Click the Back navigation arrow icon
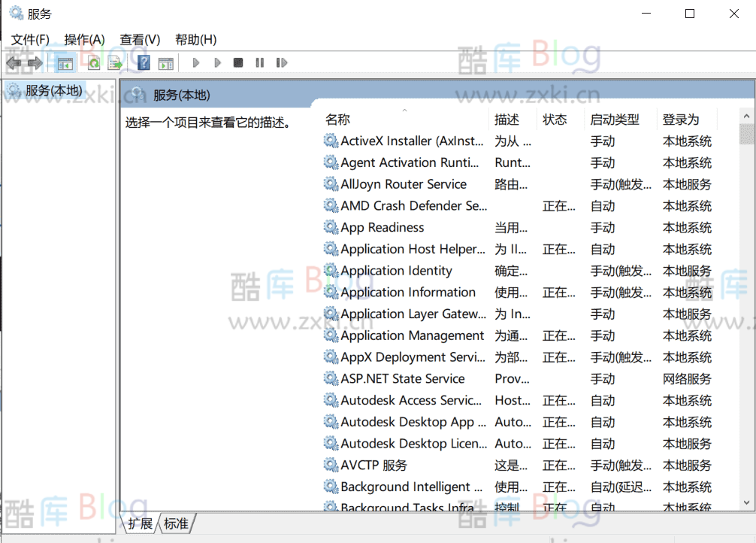 point(14,62)
